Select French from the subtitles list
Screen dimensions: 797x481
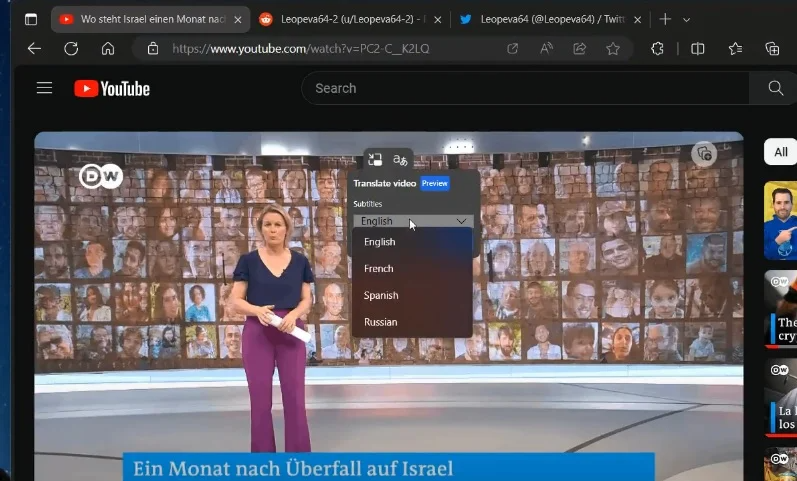pyautogui.click(x=379, y=269)
